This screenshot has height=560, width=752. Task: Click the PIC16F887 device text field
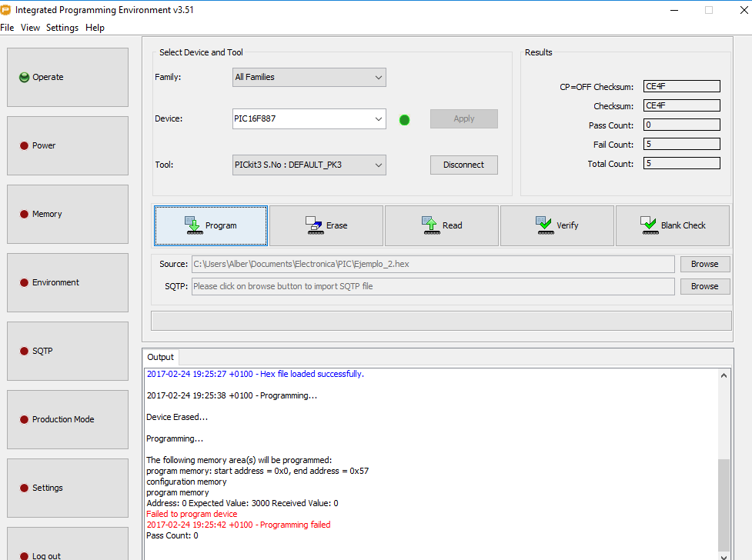(x=302, y=119)
